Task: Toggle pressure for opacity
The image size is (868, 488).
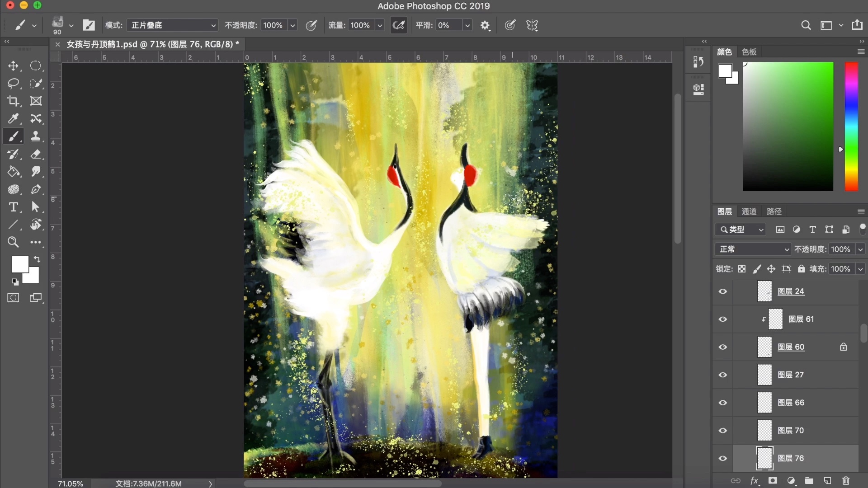Action: pos(311,25)
